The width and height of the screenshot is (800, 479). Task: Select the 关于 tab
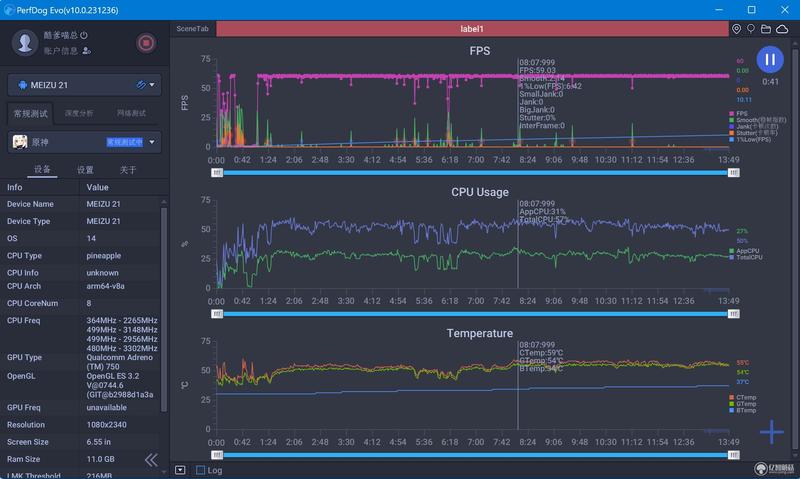click(128, 170)
